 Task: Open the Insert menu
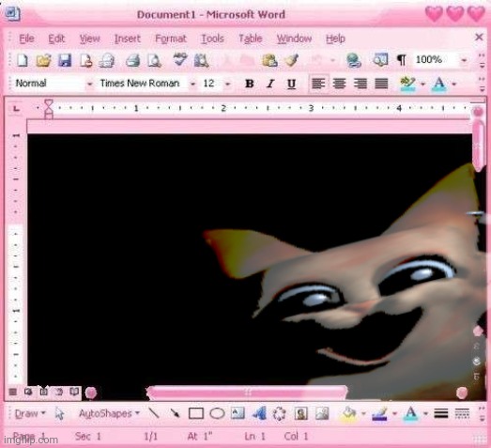(128, 39)
